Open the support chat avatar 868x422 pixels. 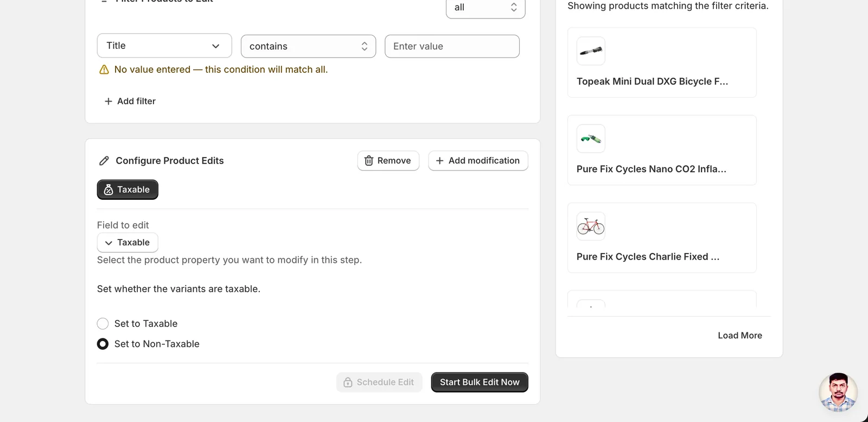pos(838,392)
